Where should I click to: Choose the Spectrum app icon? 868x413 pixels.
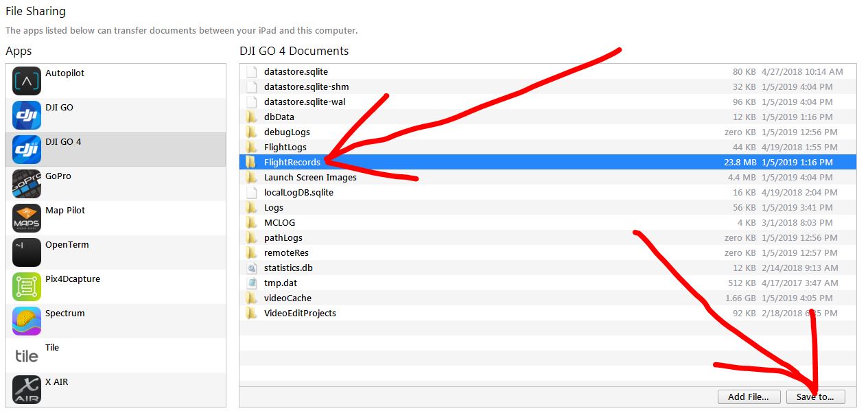pyautogui.click(x=27, y=321)
